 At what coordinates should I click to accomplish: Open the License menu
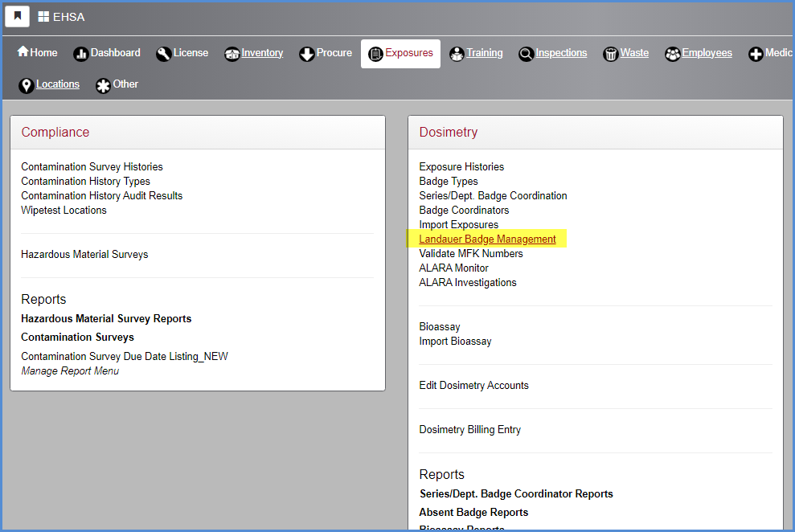(x=191, y=53)
